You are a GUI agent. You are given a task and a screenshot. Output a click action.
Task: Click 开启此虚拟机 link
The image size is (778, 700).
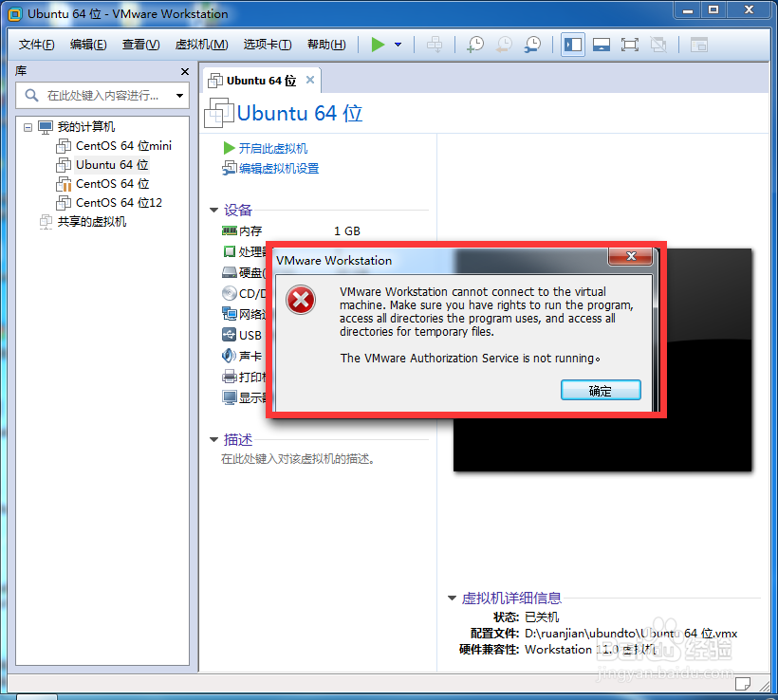click(273, 148)
